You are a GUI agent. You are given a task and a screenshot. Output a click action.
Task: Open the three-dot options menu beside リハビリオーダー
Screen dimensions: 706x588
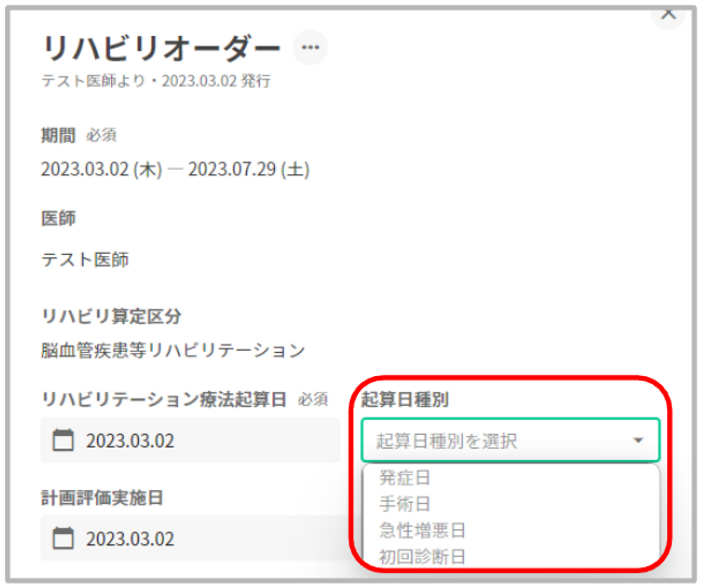click(x=310, y=47)
